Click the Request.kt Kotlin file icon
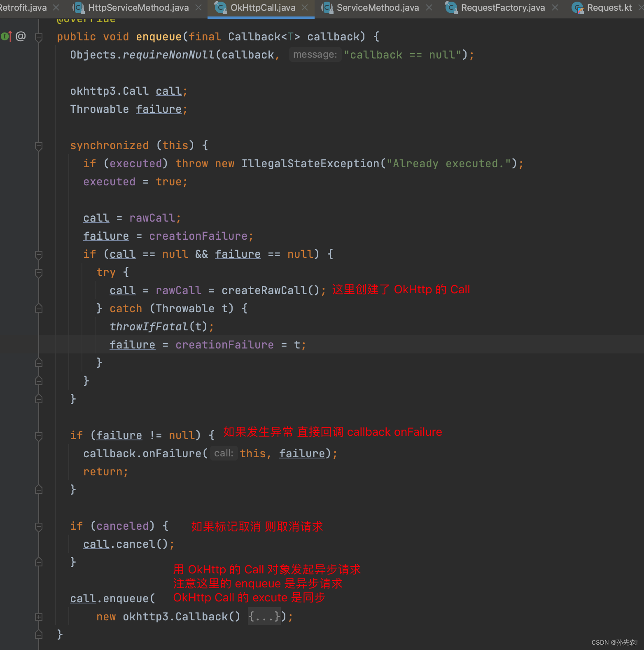The height and width of the screenshot is (650, 644). 578,8
